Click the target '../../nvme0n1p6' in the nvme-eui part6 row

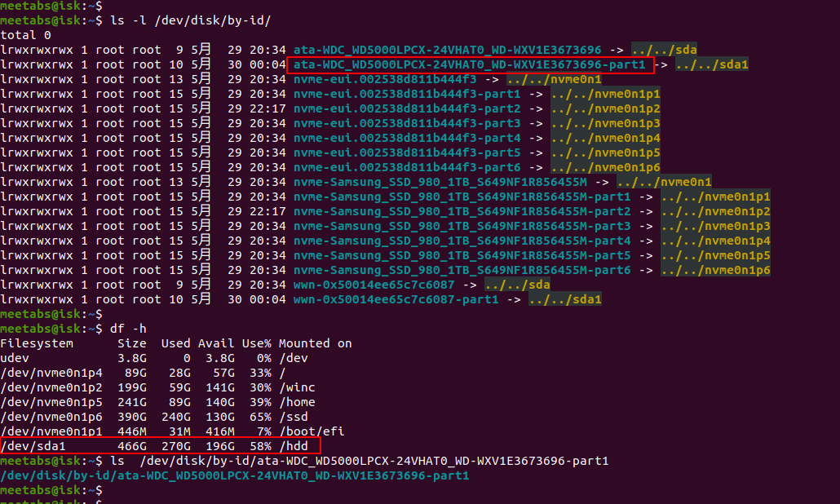pos(605,168)
